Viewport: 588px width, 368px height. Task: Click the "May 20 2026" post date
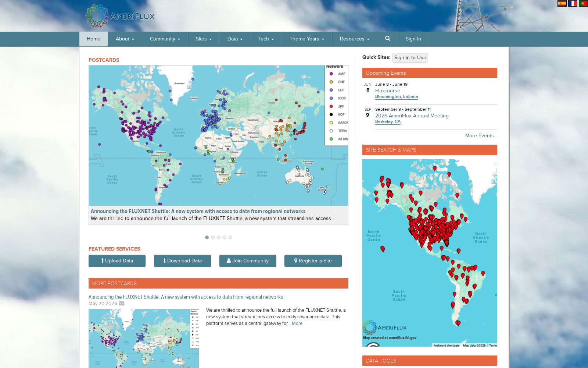click(103, 304)
